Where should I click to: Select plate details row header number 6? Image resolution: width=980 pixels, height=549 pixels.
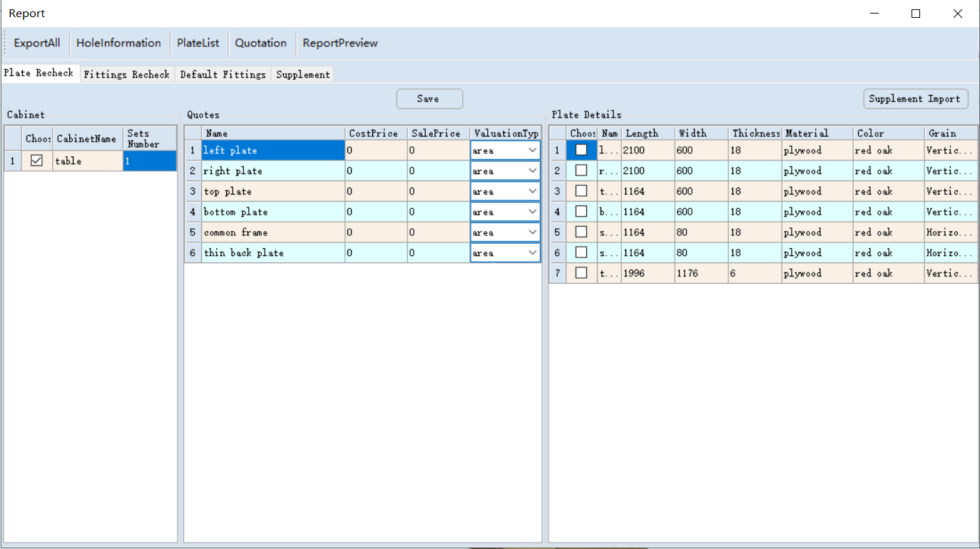(x=557, y=253)
